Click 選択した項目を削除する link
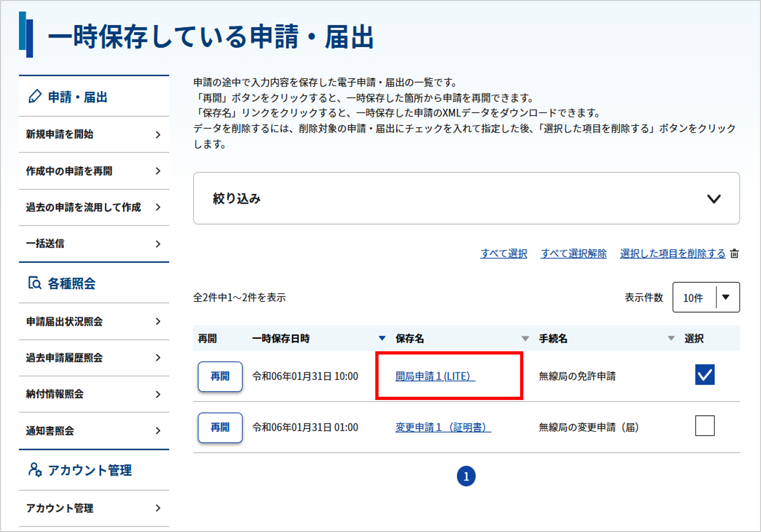Viewport: 761px width, 532px height. tap(673, 253)
